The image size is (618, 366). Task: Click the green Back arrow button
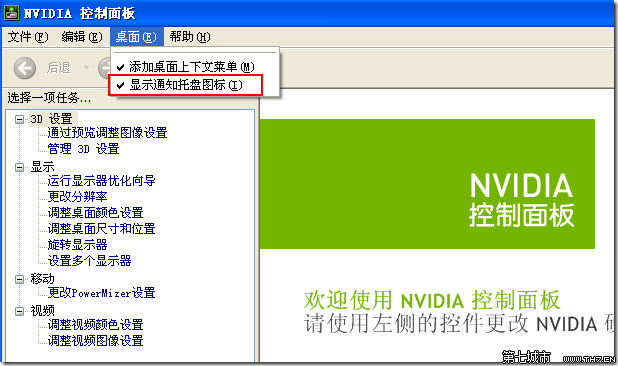click(x=25, y=68)
